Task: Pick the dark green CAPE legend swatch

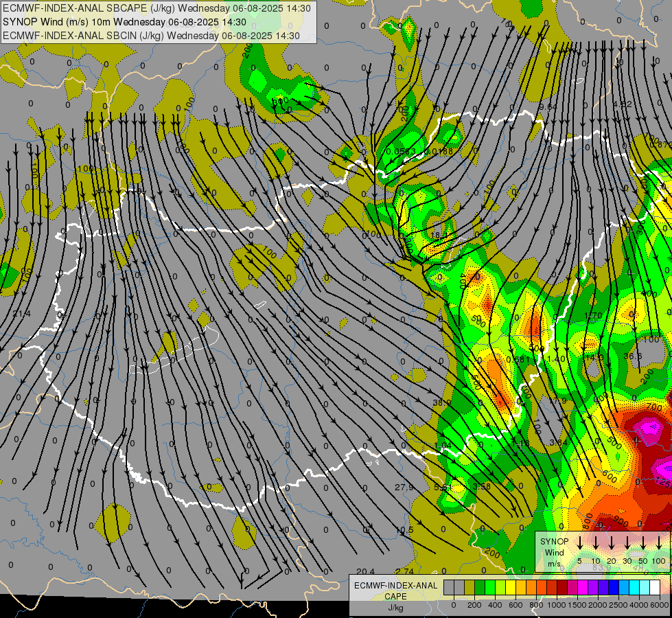Action: click(480, 587)
